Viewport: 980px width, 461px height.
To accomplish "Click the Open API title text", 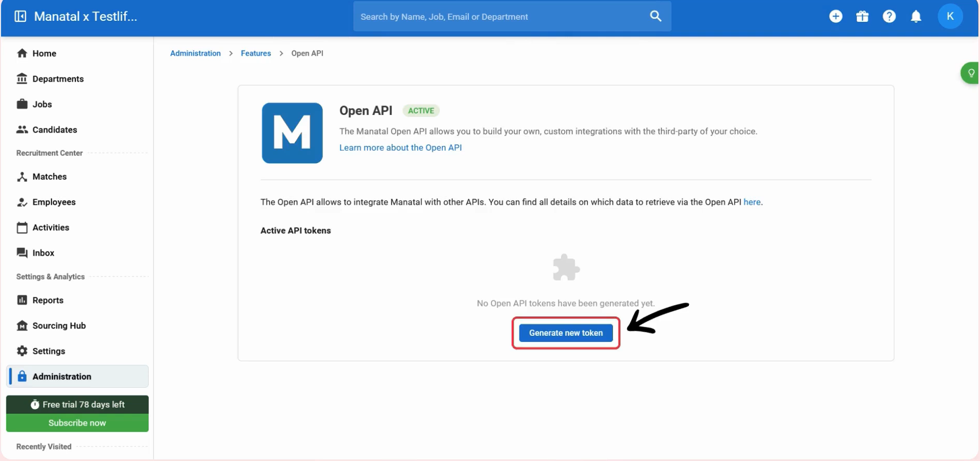I will 366,111.
